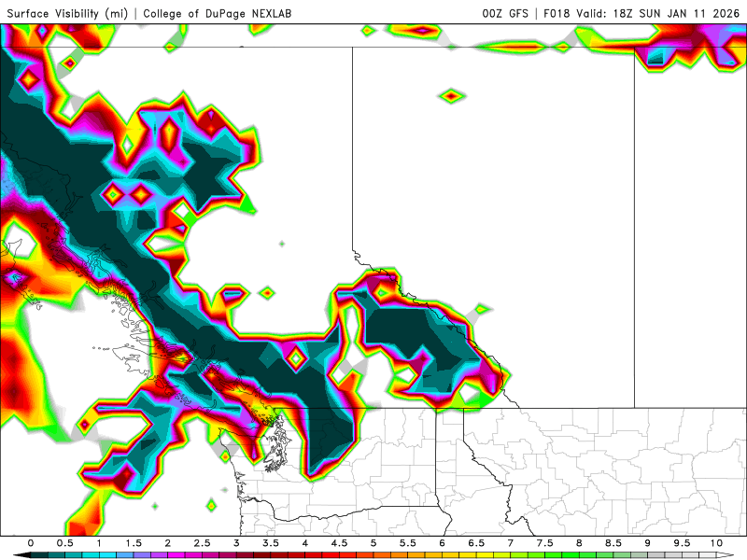This screenshot has width=747, height=560.
Task: Select the "3" mile colorbar label
Action: coord(236,543)
